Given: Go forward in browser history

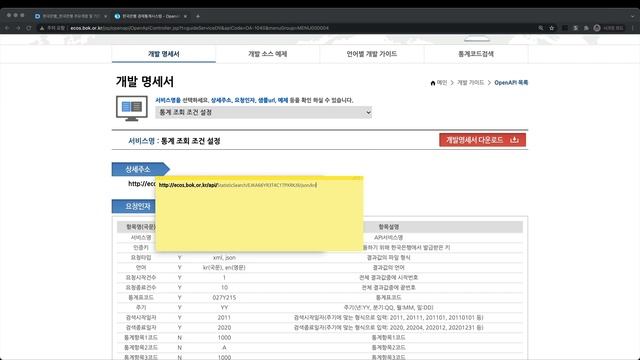Looking at the screenshot, I should pyautogui.click(x=18, y=28).
